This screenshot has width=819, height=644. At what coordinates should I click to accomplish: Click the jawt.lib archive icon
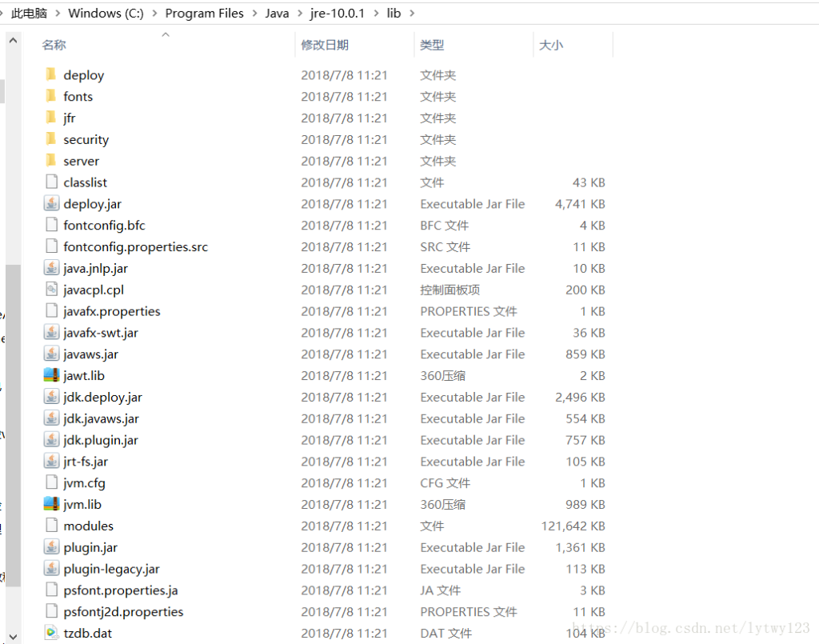coord(51,375)
